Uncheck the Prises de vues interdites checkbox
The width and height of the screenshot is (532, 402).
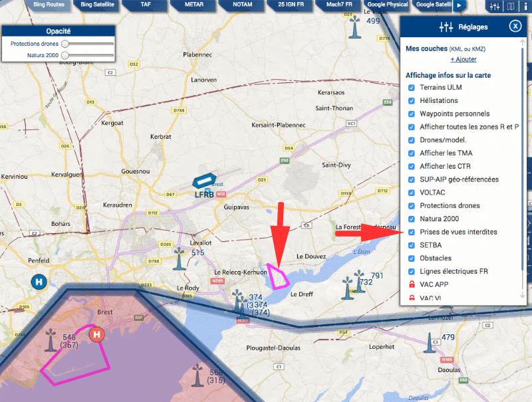coord(412,232)
